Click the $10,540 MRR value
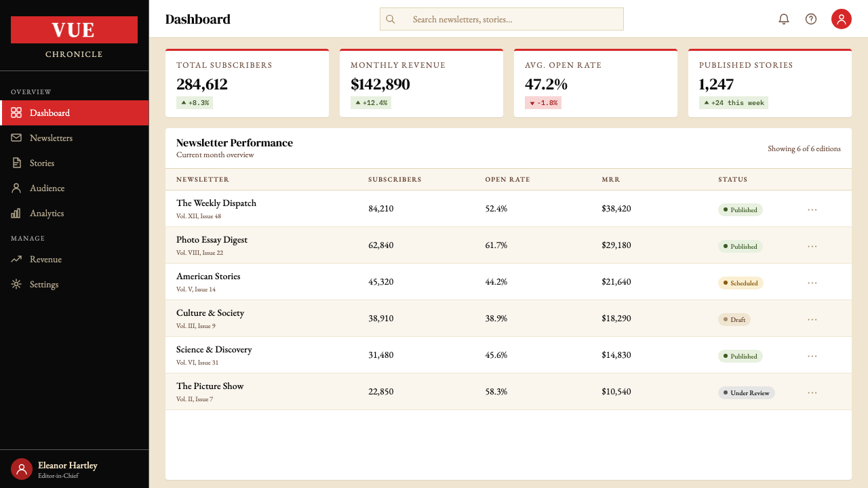868x488 pixels. coord(616,392)
